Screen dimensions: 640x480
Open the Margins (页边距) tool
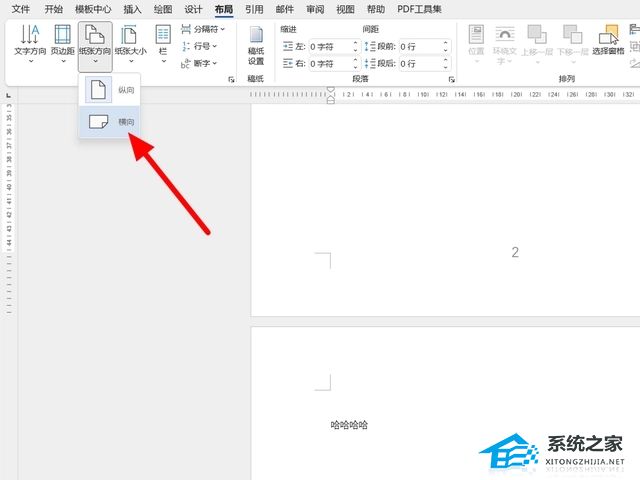click(x=62, y=42)
